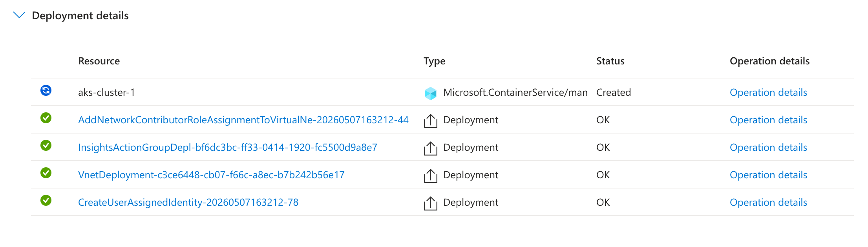
Task: Click the in-progress sync icon for aks-cluster-1
Action: [46, 90]
